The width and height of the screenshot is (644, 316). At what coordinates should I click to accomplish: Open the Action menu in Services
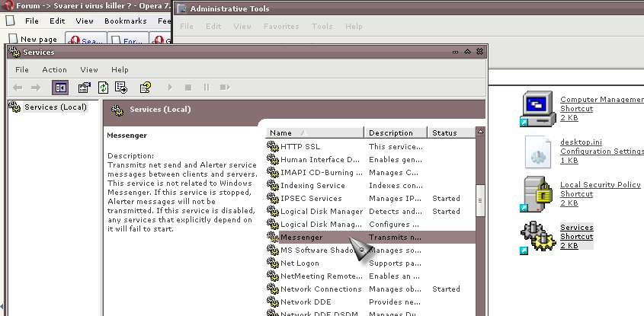coord(55,70)
